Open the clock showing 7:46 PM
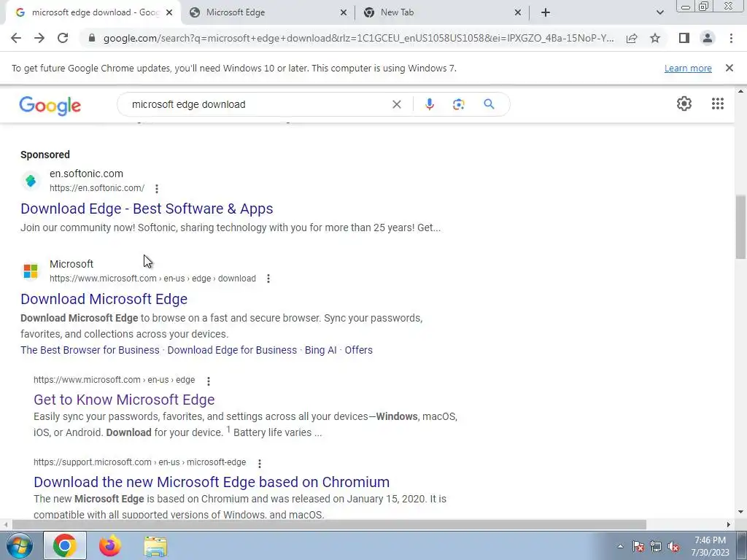 pos(710,546)
